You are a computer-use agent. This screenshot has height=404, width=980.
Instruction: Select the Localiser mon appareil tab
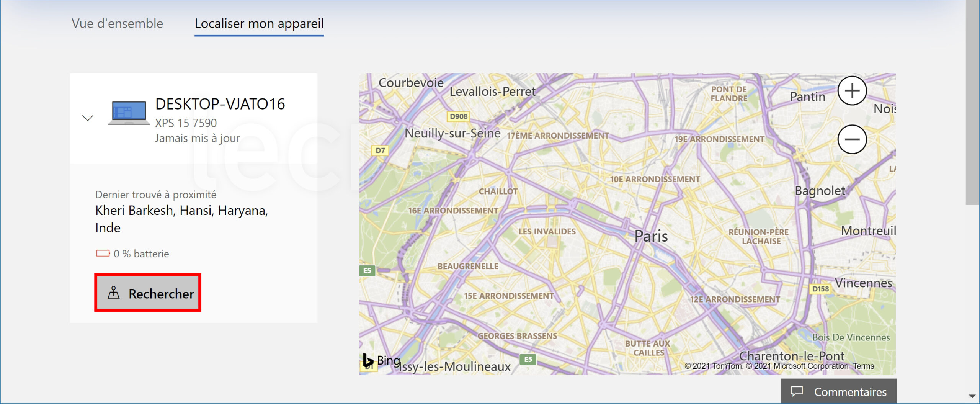[259, 24]
